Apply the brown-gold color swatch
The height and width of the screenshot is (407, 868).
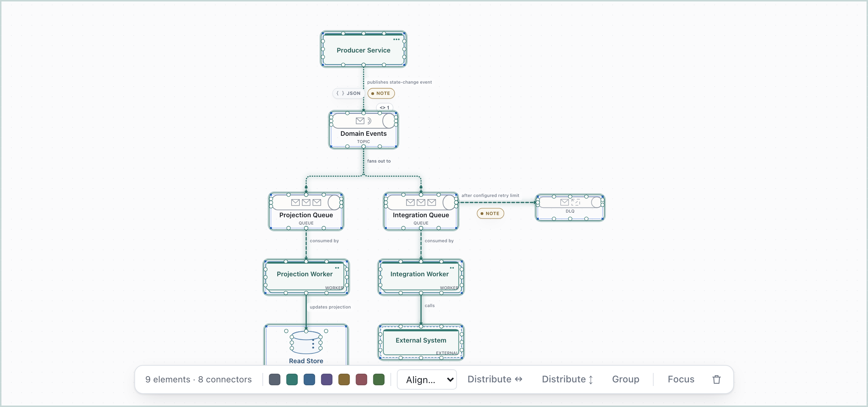[344, 379]
